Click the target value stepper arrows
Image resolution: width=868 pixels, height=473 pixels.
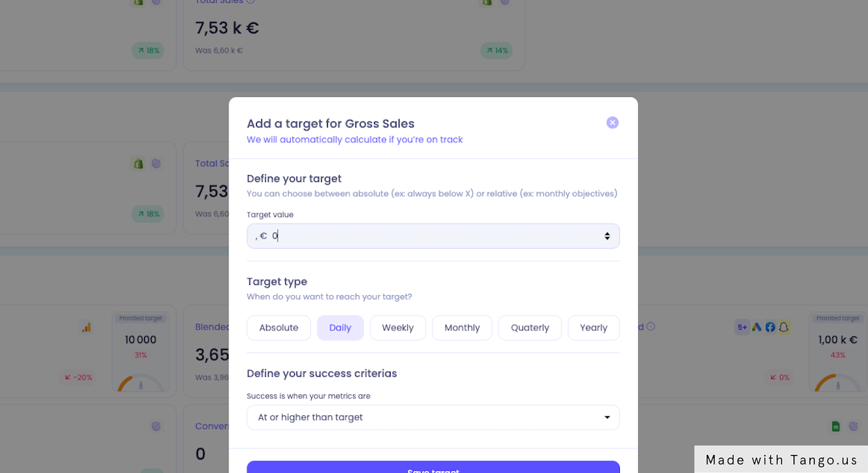pos(607,236)
